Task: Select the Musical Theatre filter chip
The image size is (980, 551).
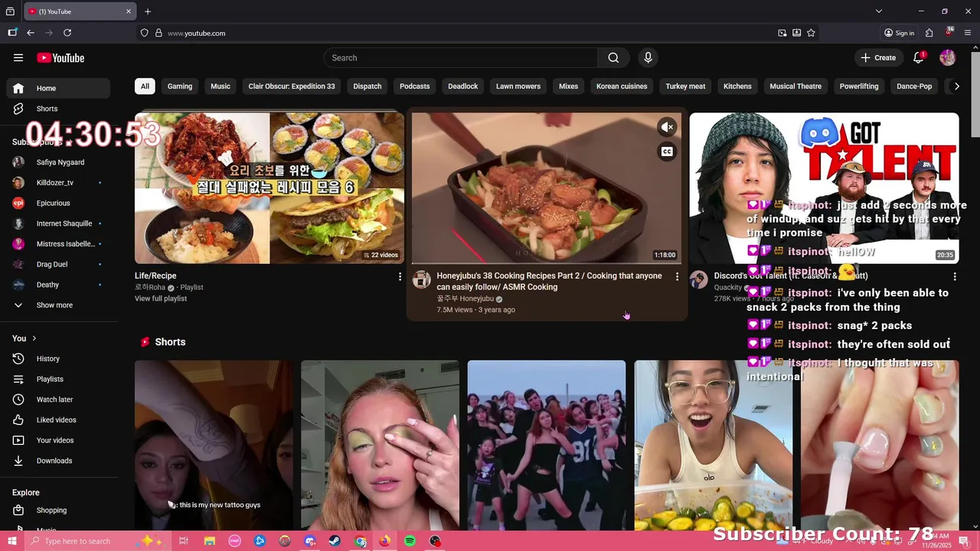Action: pos(795,86)
